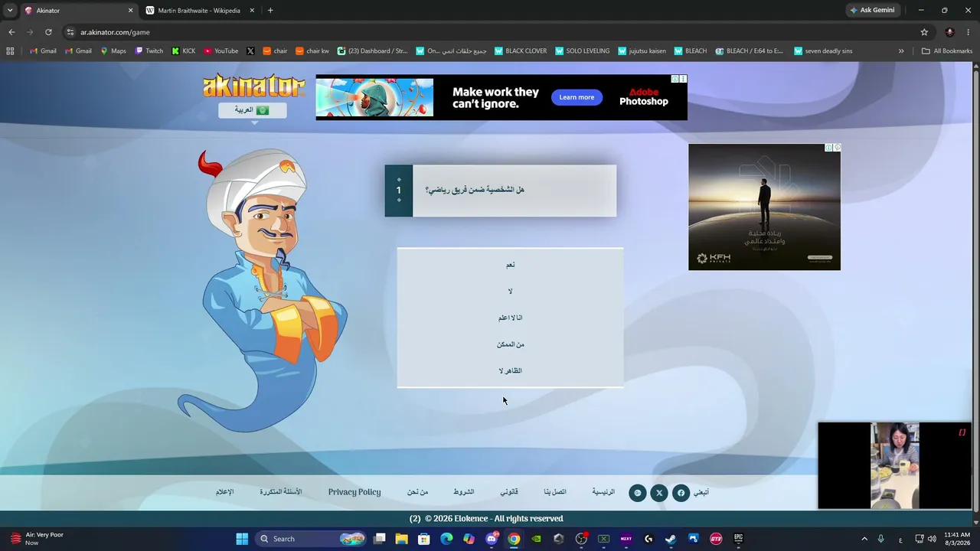The width and height of the screenshot is (980, 551).
Task: Choose the انا لا اعلم answer
Action: [511, 318]
